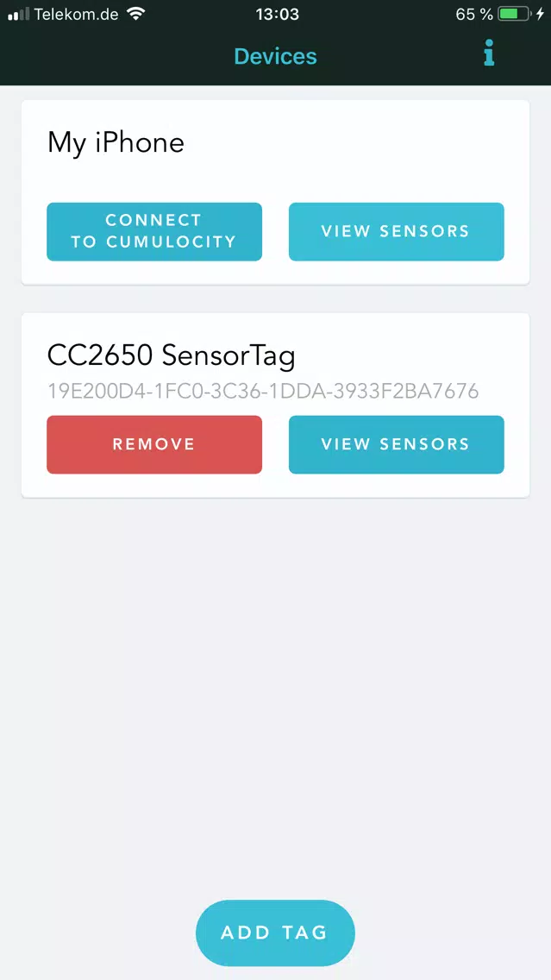The image size is (551, 980).
Task: View sensors for CC2650 SensorTag
Action: pos(396,444)
